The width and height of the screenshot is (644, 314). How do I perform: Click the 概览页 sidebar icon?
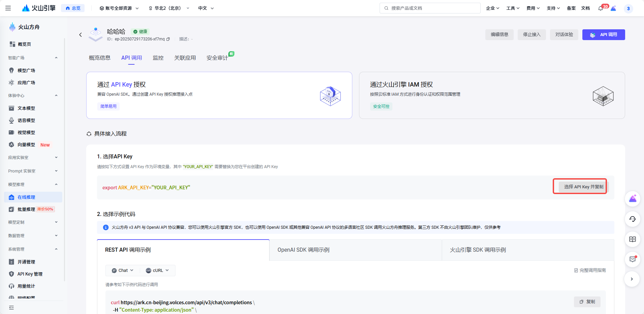[12, 44]
